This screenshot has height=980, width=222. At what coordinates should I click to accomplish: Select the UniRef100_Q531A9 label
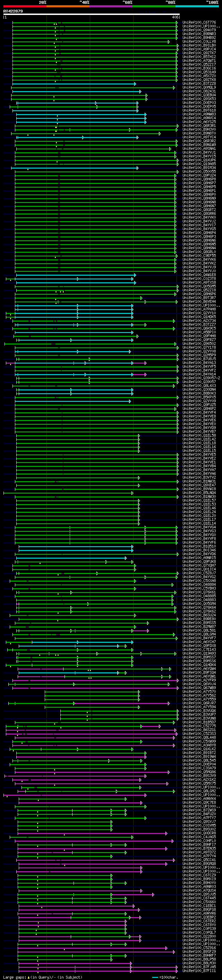pyautogui.click(x=199, y=72)
